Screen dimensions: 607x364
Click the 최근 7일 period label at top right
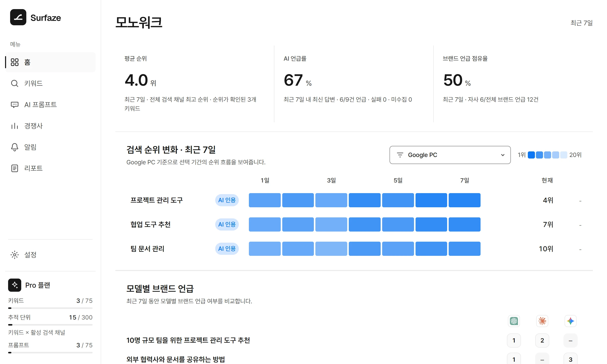[x=582, y=23]
